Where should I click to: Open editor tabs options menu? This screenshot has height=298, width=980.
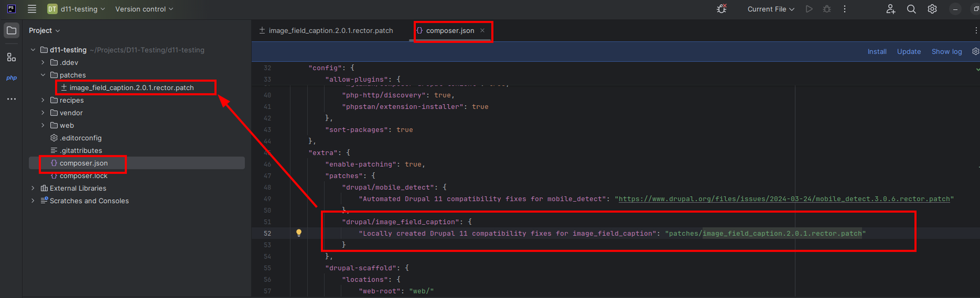coord(976,31)
